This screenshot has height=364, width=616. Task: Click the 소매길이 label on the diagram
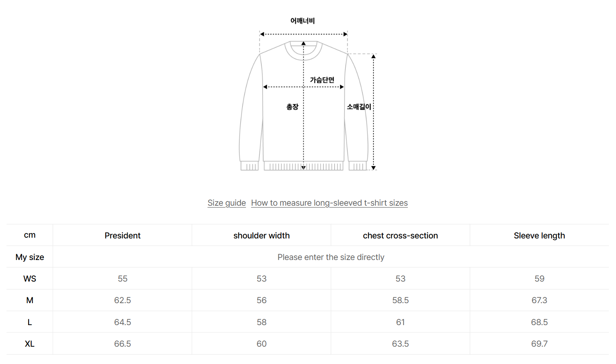pyautogui.click(x=359, y=107)
